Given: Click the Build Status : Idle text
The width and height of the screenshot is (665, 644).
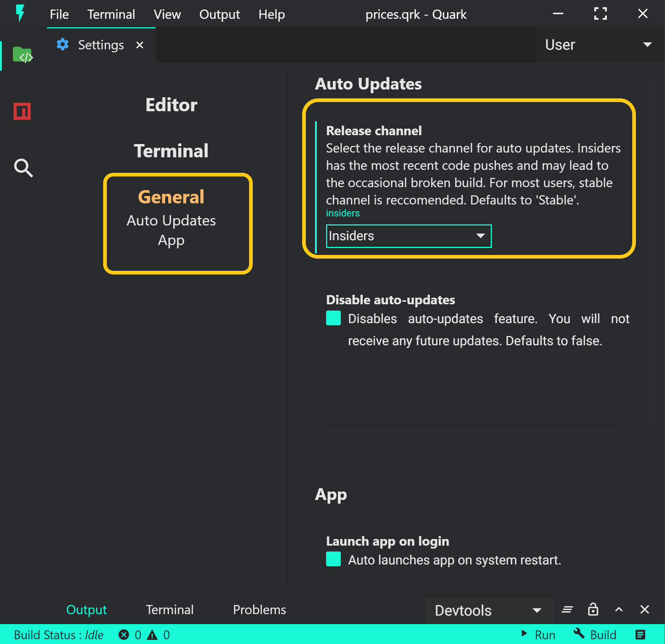Looking at the screenshot, I should pos(59,635).
